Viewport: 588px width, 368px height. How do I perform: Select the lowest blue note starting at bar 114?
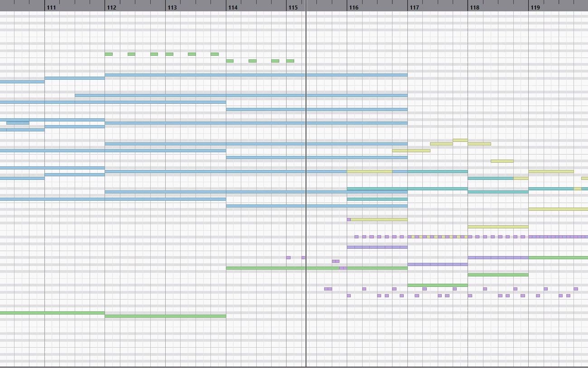pos(316,206)
